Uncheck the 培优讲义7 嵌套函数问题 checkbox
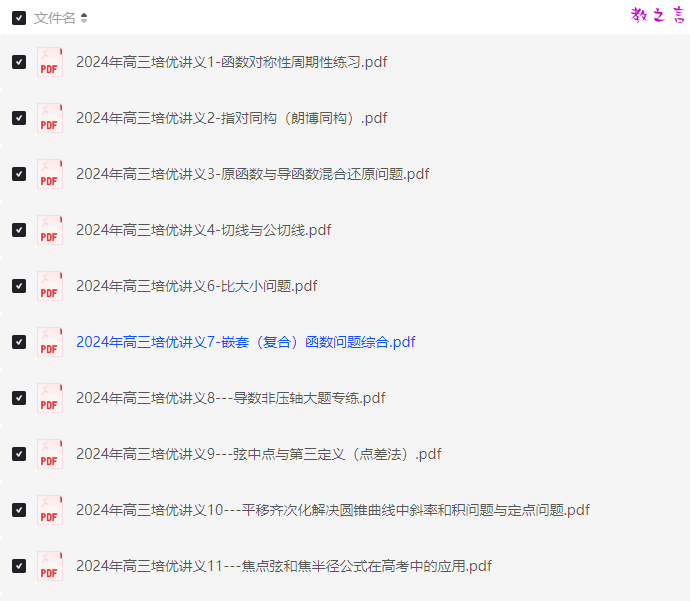The width and height of the screenshot is (690, 601). [18, 342]
